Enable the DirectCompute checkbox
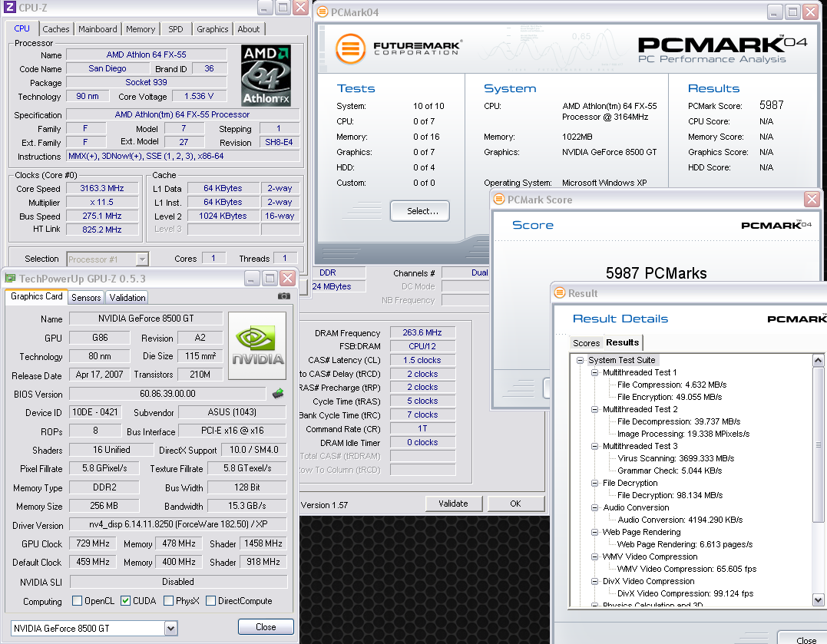The image size is (827, 644). coord(211,601)
